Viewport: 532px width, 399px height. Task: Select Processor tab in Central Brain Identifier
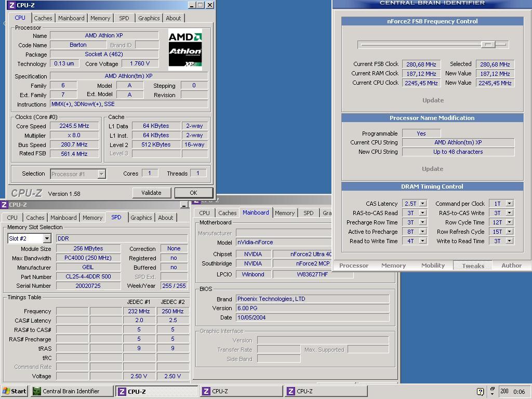coord(354,265)
